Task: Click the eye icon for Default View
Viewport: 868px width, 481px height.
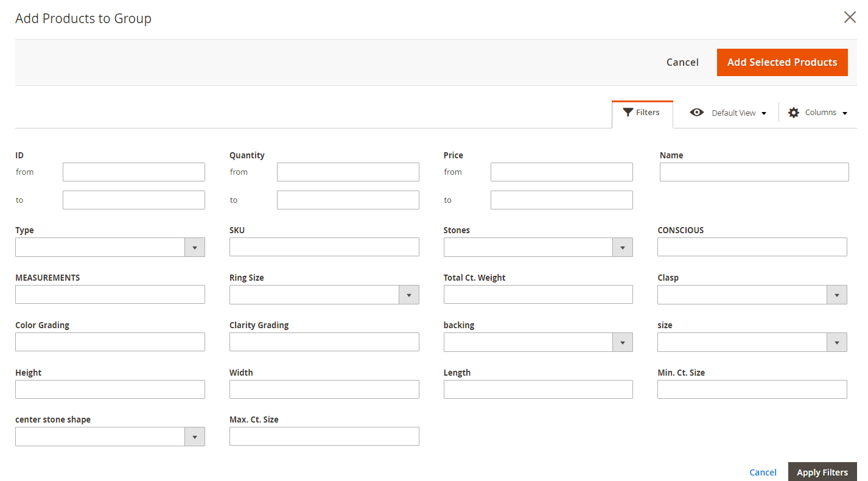Action: (x=697, y=112)
